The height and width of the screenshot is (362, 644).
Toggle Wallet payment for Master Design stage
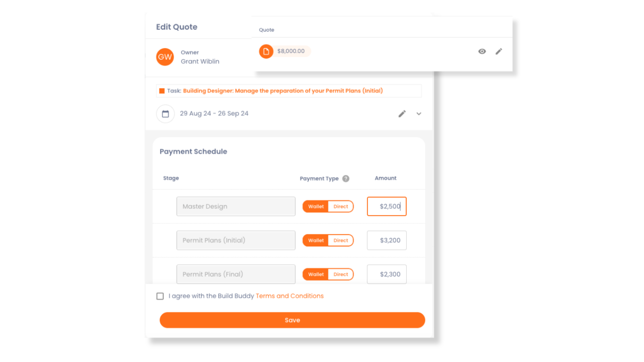pos(316,206)
